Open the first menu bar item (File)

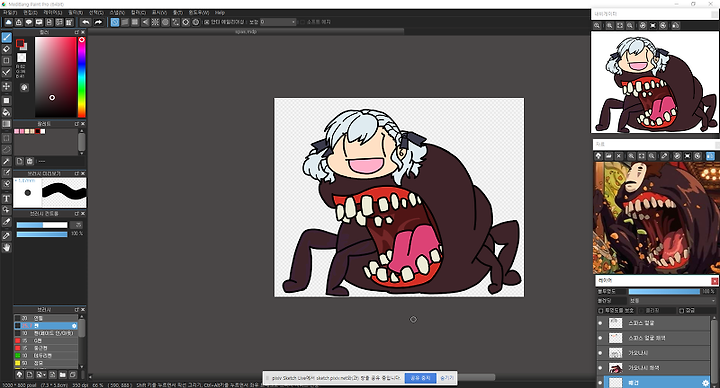pyautogui.click(x=10, y=13)
